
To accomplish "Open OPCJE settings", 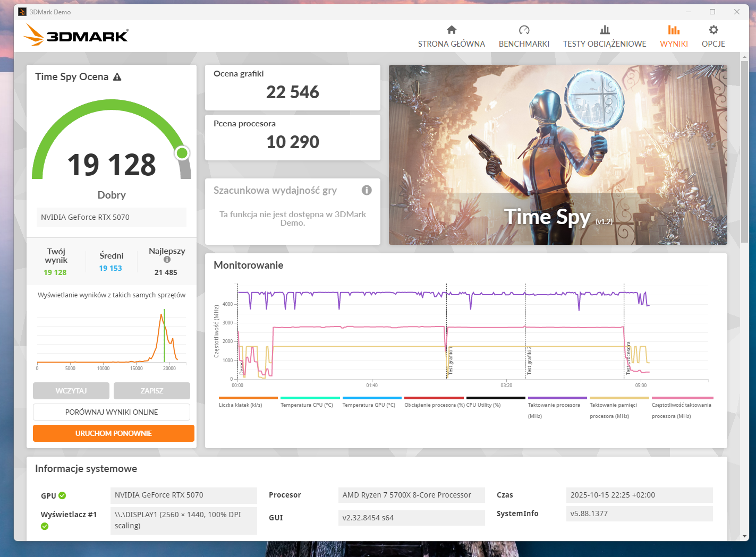I will (713, 37).
